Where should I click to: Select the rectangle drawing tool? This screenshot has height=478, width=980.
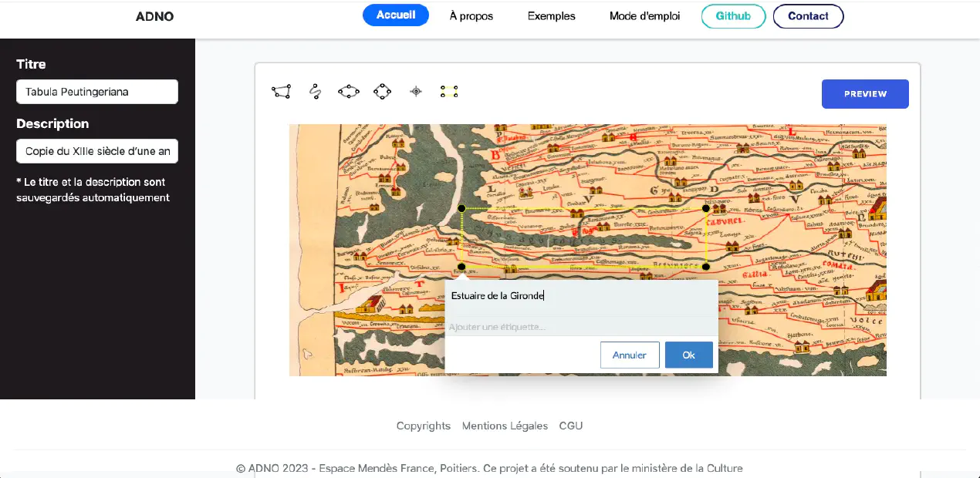point(449,92)
